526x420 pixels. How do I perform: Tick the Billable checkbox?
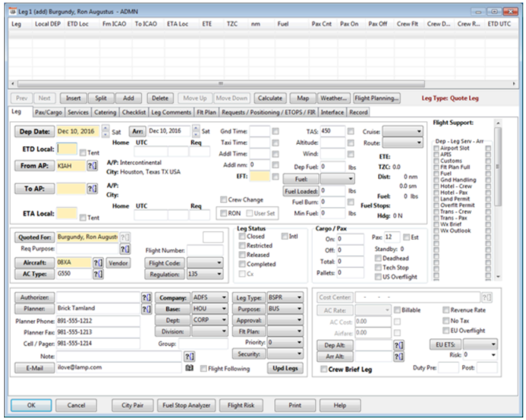[397, 310]
